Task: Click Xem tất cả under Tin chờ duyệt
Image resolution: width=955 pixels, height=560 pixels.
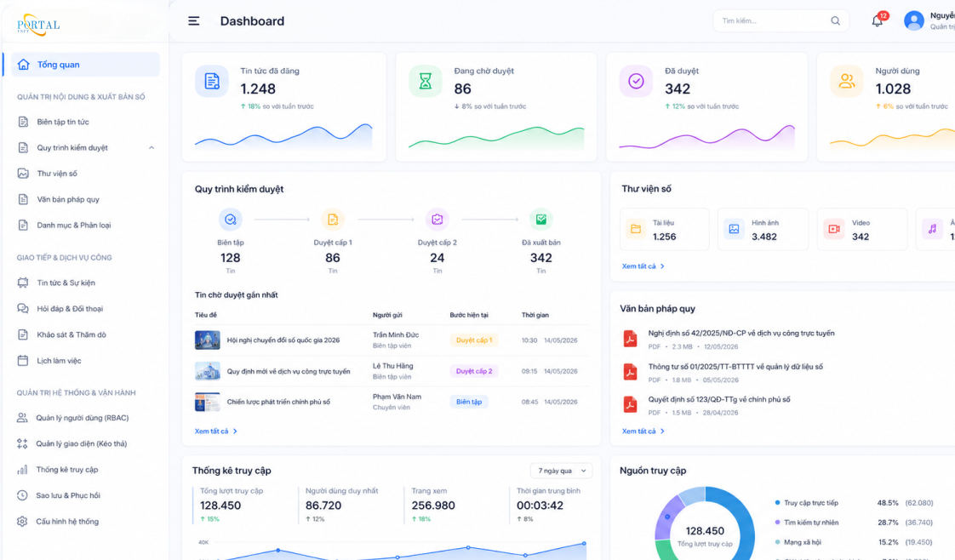Action: (x=215, y=431)
